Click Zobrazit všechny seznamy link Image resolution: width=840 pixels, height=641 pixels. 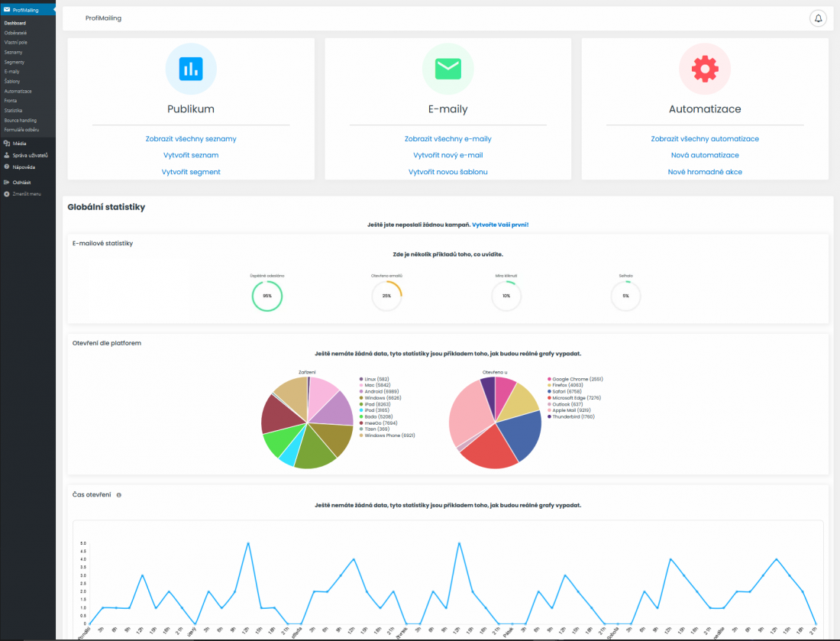191,139
